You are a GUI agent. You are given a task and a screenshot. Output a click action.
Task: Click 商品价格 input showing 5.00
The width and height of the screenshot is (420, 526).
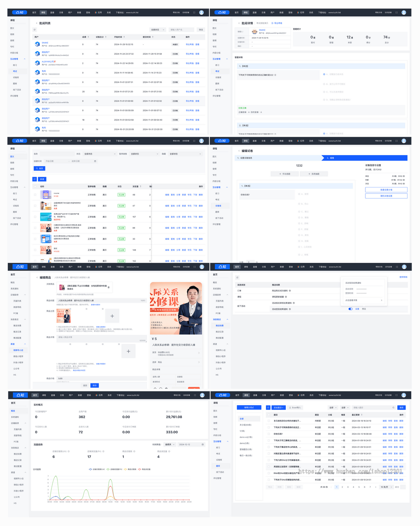(x=101, y=378)
